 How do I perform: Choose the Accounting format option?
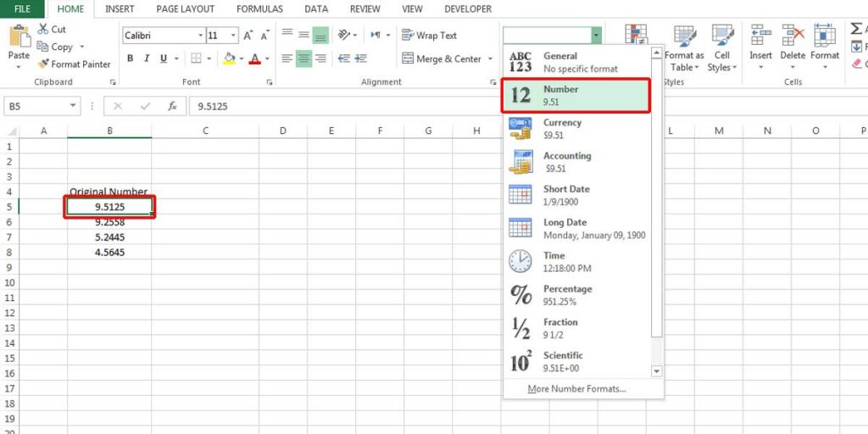pyautogui.click(x=576, y=162)
